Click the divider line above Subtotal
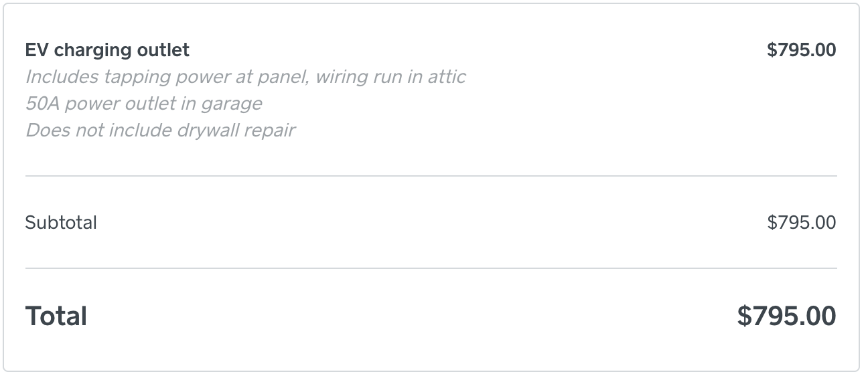 [431, 176]
